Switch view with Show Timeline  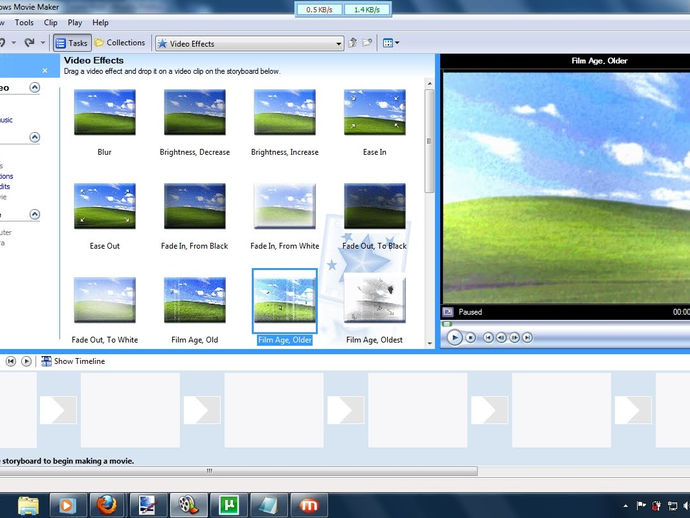coord(73,361)
